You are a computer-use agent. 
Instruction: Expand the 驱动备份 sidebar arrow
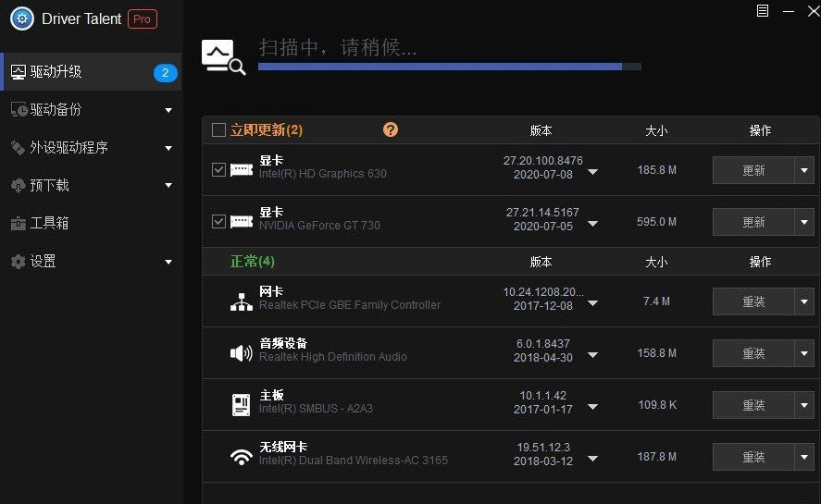(168, 110)
